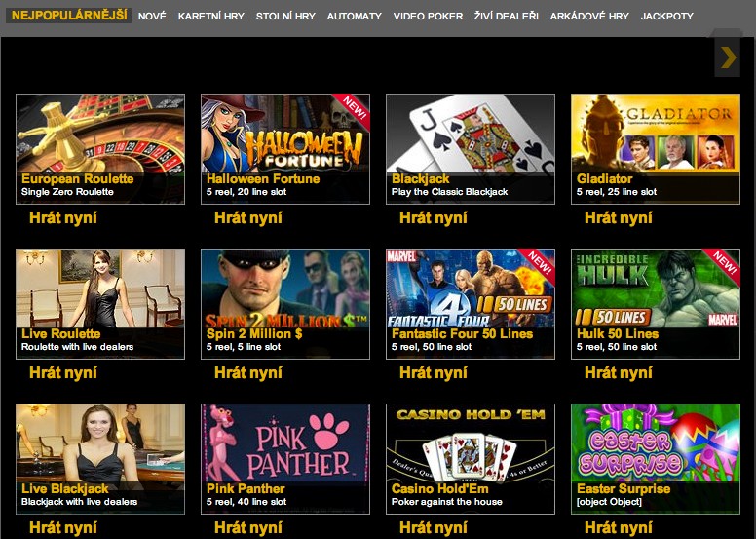Switch to the Nejpopulárnější tab
This screenshot has height=539, width=756.
tap(69, 15)
